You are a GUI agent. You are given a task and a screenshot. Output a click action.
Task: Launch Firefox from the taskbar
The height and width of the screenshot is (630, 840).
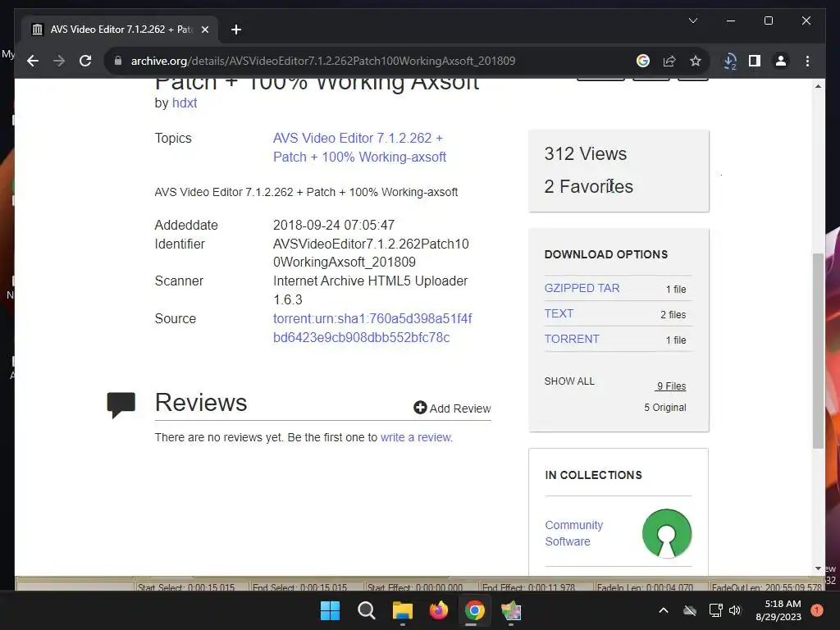[439, 610]
